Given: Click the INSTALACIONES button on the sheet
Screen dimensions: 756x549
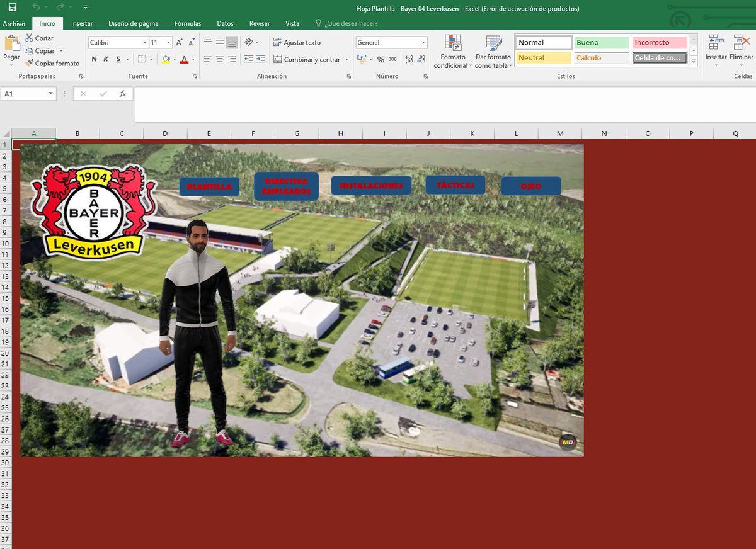Looking at the screenshot, I should point(371,186).
